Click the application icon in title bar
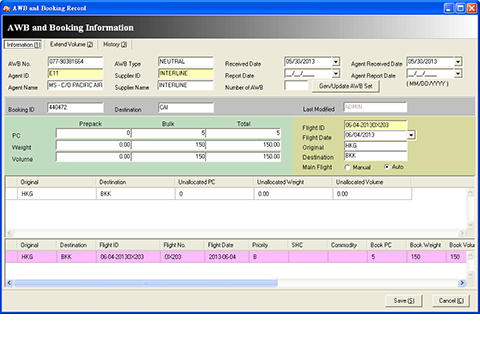This screenshot has width=480, height=360. coord(6,8)
